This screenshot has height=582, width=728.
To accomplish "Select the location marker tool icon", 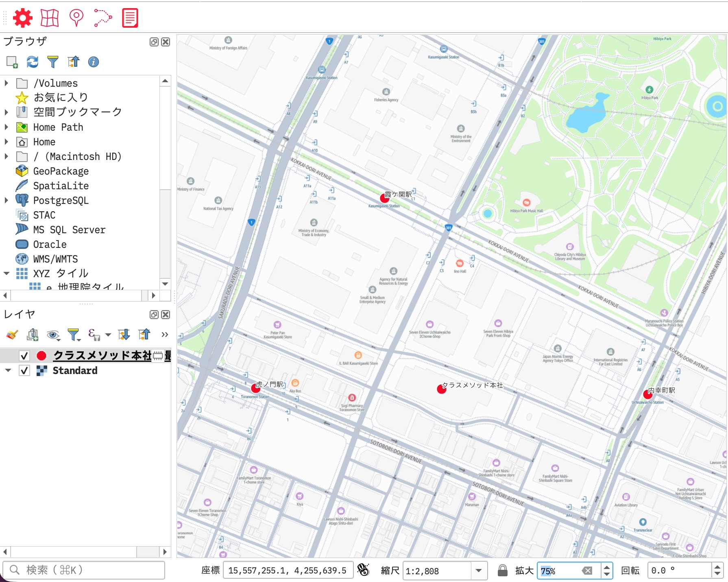I will coord(76,17).
